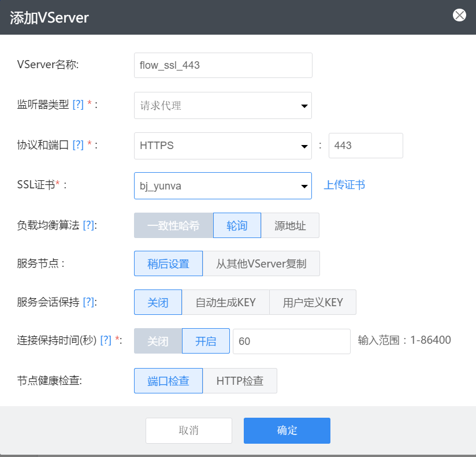Select 端口检查 health check
The width and height of the screenshot is (476, 457).
tap(169, 381)
